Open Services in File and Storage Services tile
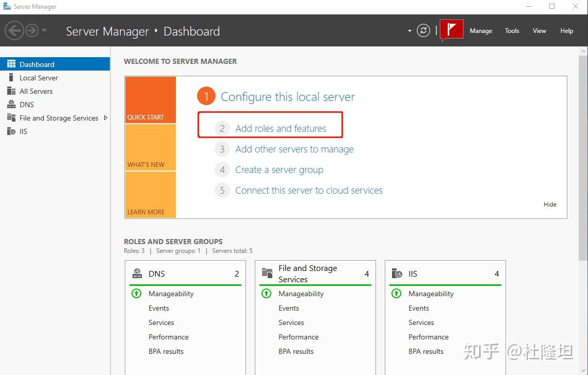 pyautogui.click(x=291, y=322)
